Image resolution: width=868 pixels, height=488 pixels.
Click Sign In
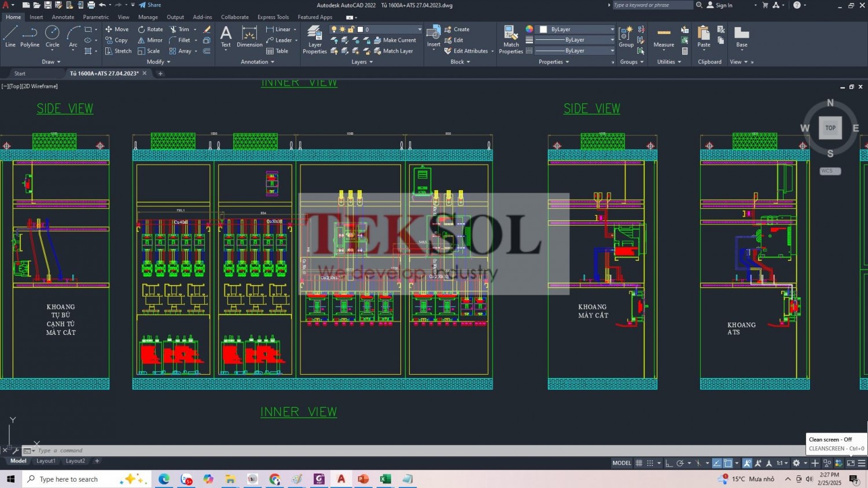coord(719,5)
